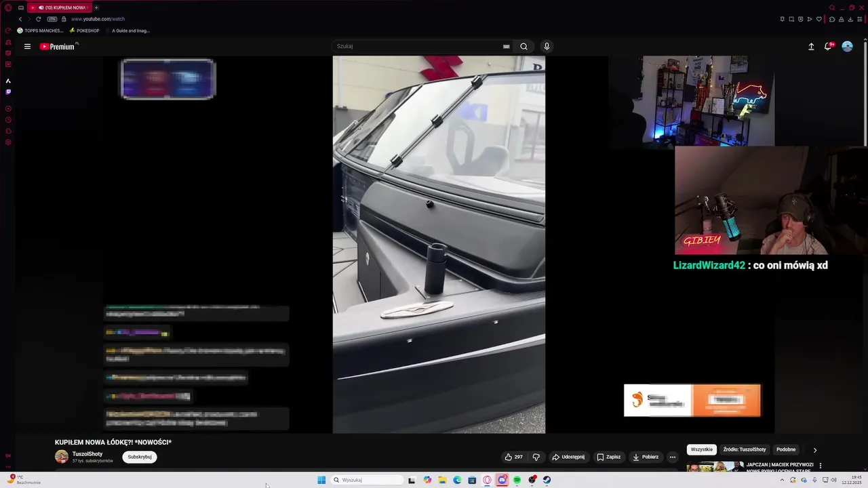
Task: Open browser extensions cube icon
Action: click(832, 19)
